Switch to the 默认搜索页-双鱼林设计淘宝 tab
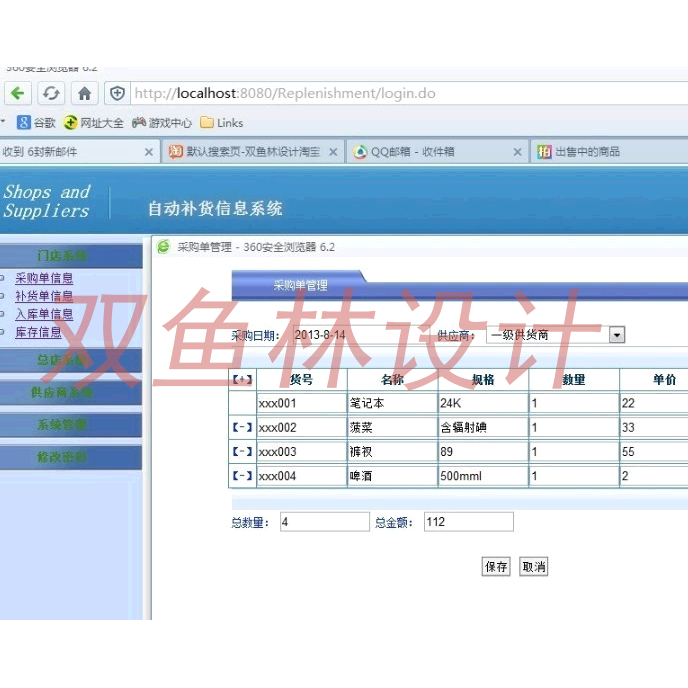The height and width of the screenshot is (688, 688). tap(252, 152)
